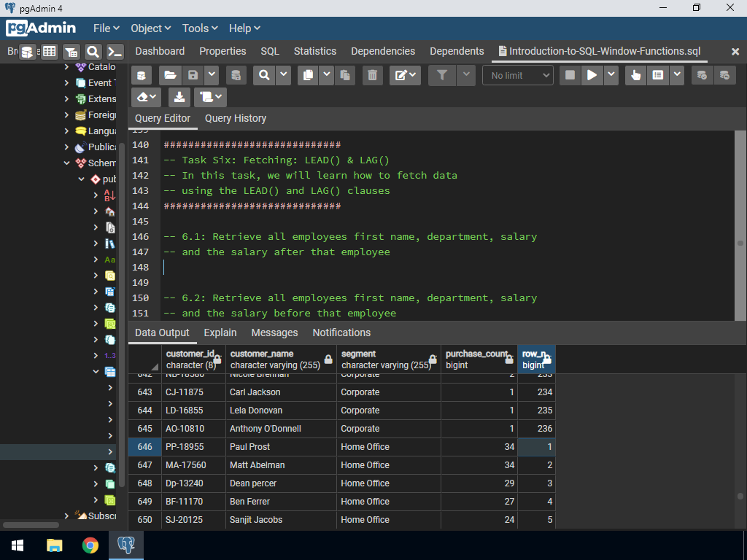Switch to the Messages tab
Screen dimensions: 747x560
(274, 332)
